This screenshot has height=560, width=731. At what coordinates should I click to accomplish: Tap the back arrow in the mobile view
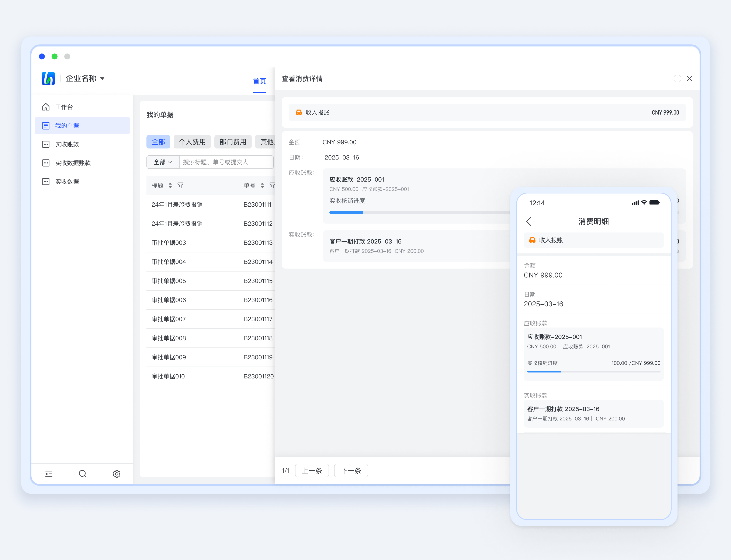[x=529, y=221]
